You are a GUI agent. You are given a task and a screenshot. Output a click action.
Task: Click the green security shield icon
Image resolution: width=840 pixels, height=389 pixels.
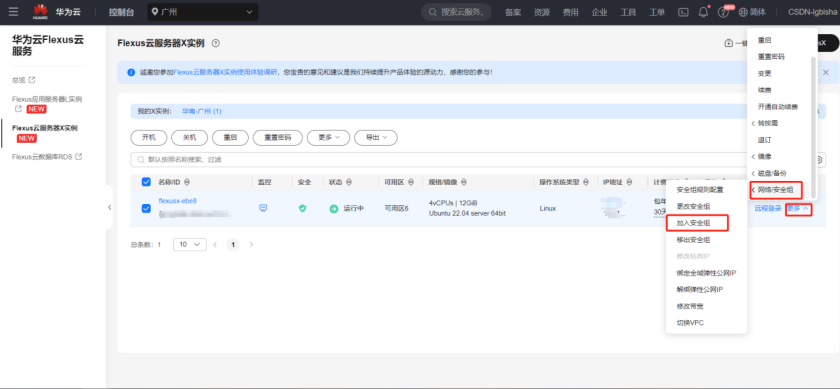(x=302, y=208)
